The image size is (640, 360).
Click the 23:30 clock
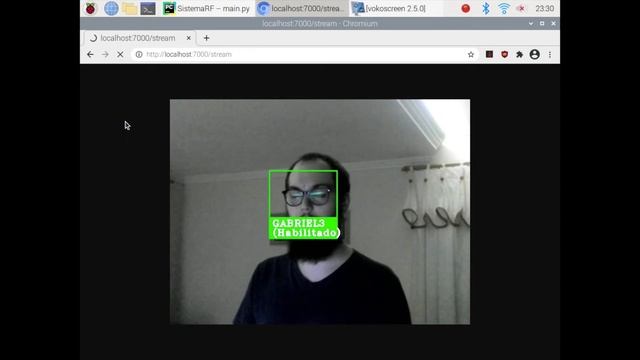pyautogui.click(x=544, y=9)
